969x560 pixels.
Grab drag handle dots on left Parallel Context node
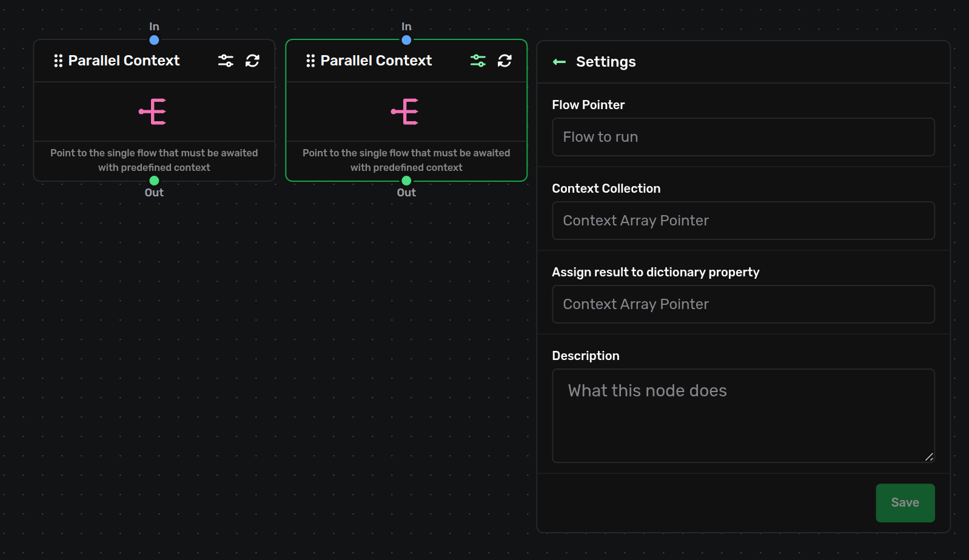(x=58, y=61)
